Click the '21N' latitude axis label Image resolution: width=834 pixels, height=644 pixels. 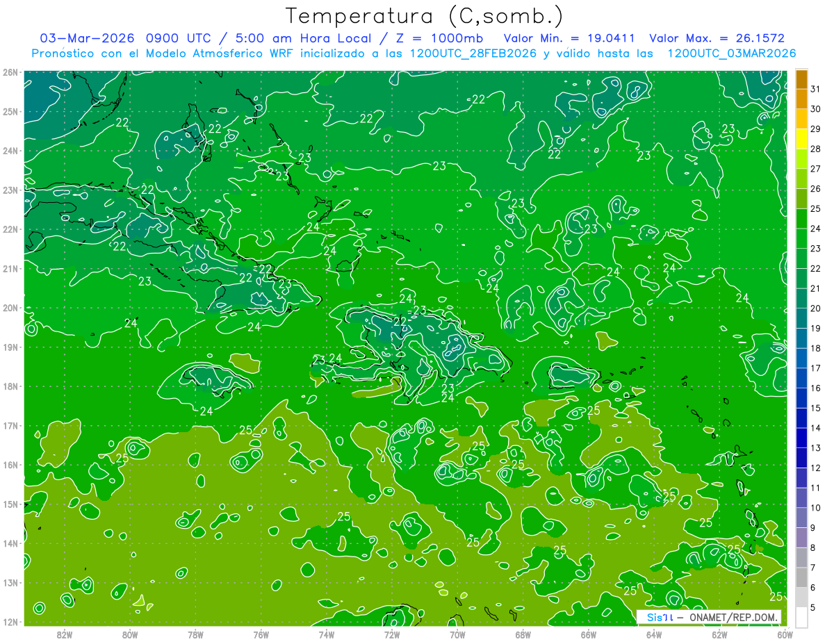[10, 269]
